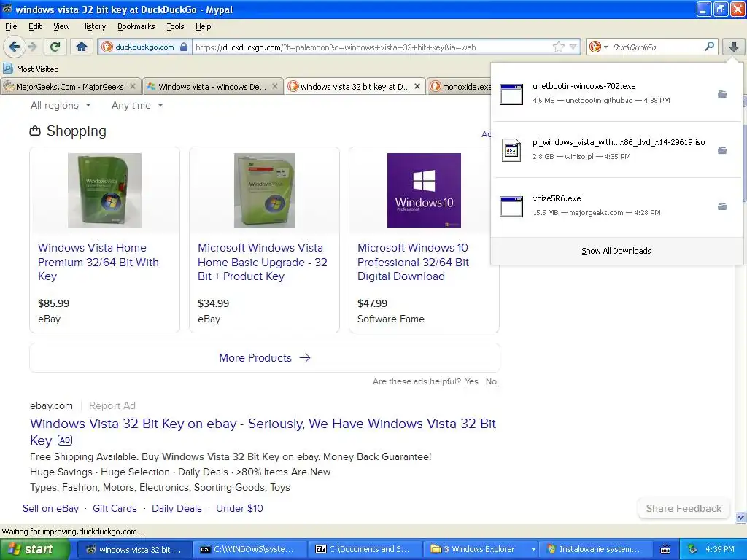Click the system tray icon beside the clock
747x560 pixels.
[x=693, y=549]
